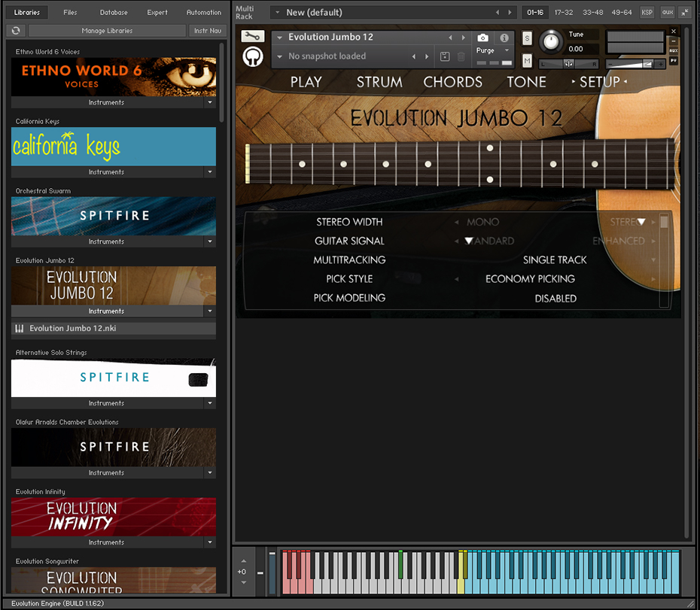
Task: Toggle the aux panel in the rack header
Action: 668,13
